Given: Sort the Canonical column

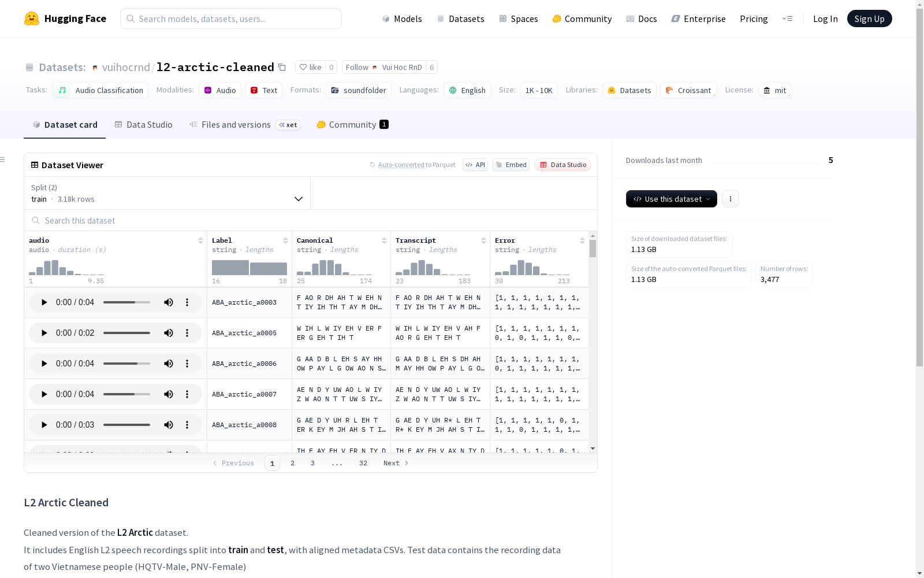Looking at the screenshot, I should 384,240.
